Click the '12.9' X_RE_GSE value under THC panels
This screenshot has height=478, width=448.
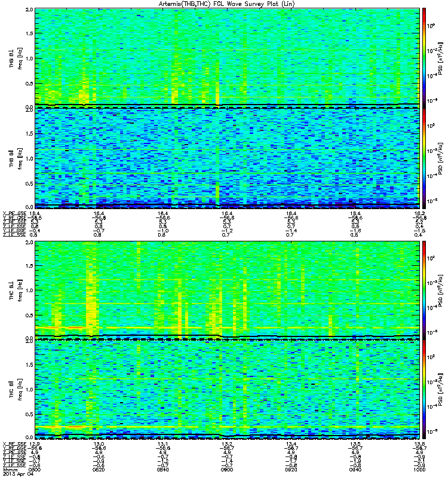point(36,444)
